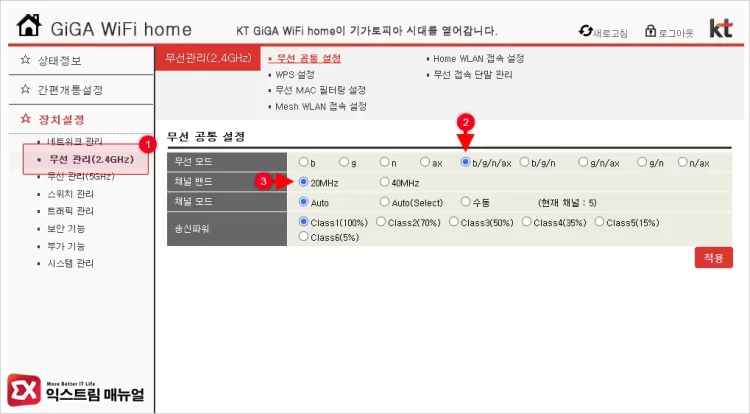Click the 익스트림 매뉴얼 logo
The height and width of the screenshot is (414, 750).
[76, 390]
